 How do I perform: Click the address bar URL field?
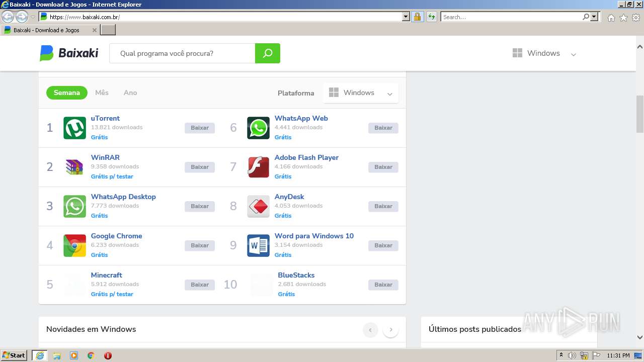(220, 17)
